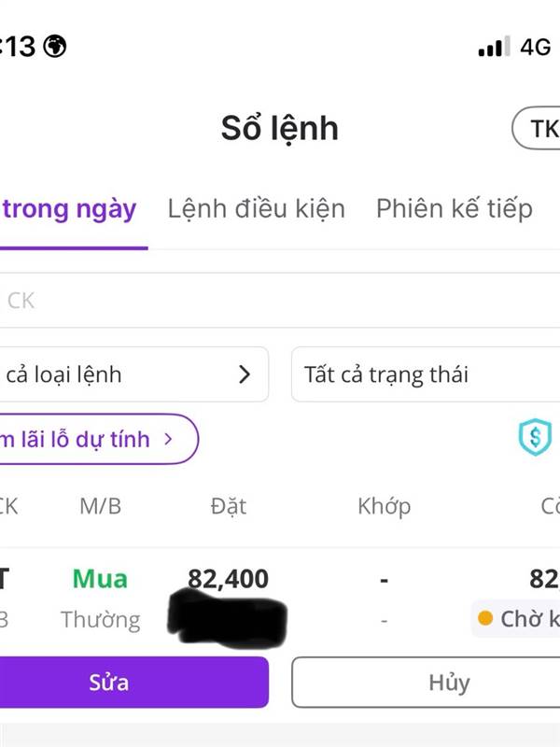560x747 pixels.
Task: Switch to the 'Phiên kế tiếp' tab
Action: point(454,208)
